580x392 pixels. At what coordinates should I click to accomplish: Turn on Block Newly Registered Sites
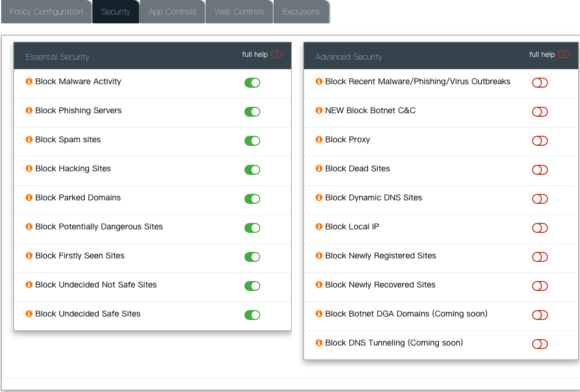(x=540, y=257)
